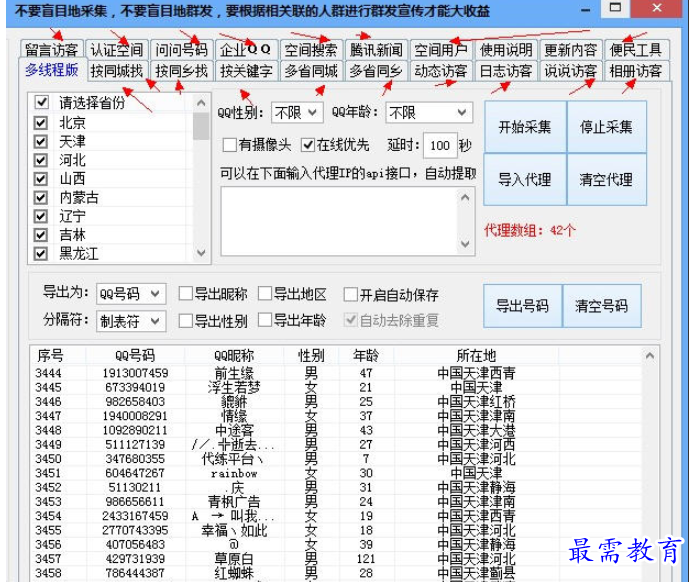Select the 多省同乡 tab
The width and height of the screenshot is (690, 582).
coord(376,71)
